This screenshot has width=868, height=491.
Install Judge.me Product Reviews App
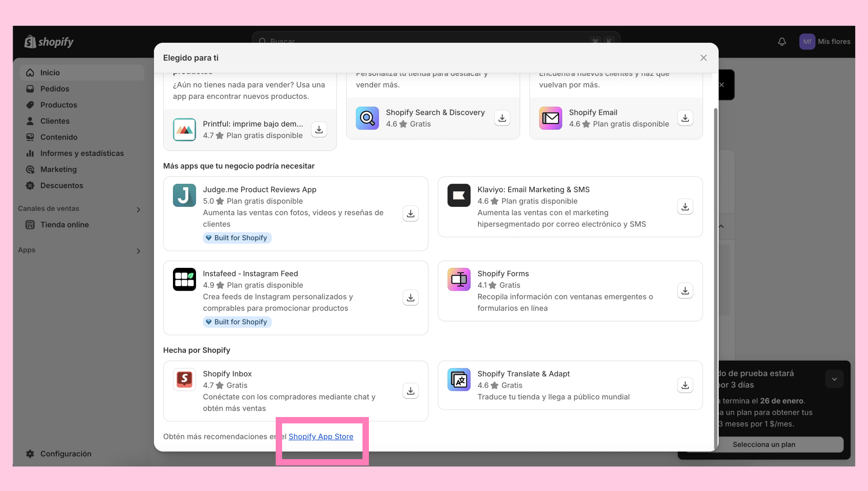pyautogui.click(x=410, y=214)
